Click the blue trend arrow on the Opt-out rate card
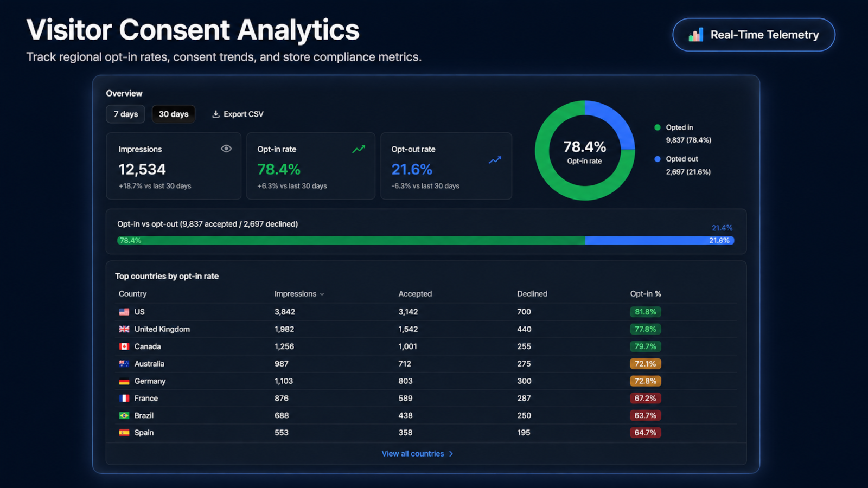Viewport: 868px width, 488px height. [x=495, y=160]
